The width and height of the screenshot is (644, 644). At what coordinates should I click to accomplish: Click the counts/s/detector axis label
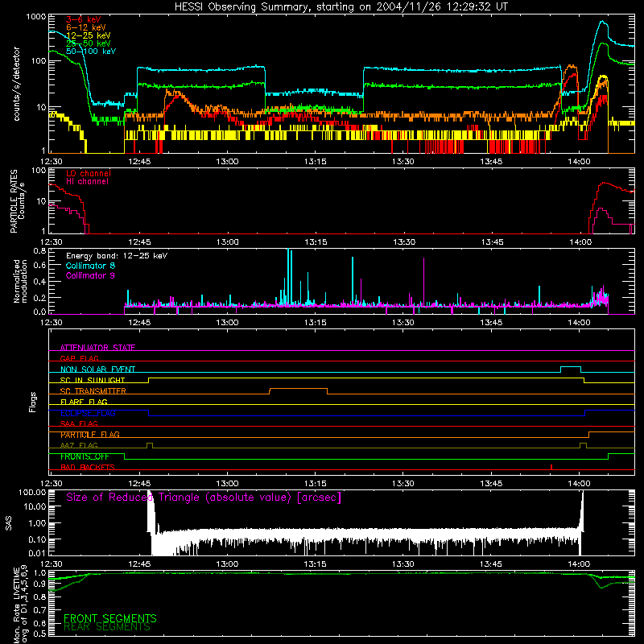click(17, 84)
